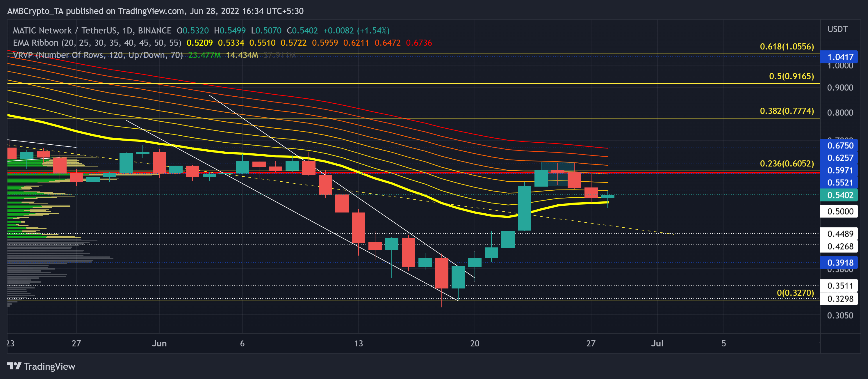The height and width of the screenshot is (379, 868).
Task: Click the 0.618(1.0556) Fibonacci level label
Action: coord(787,47)
